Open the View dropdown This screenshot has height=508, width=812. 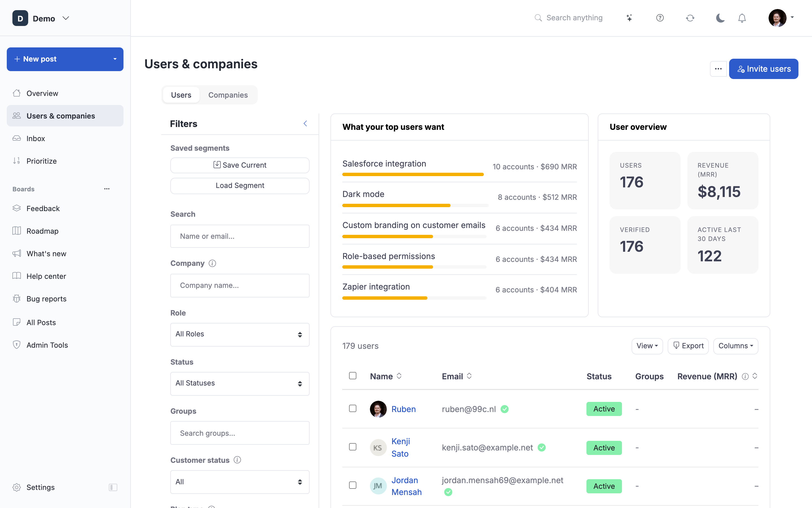(647, 346)
